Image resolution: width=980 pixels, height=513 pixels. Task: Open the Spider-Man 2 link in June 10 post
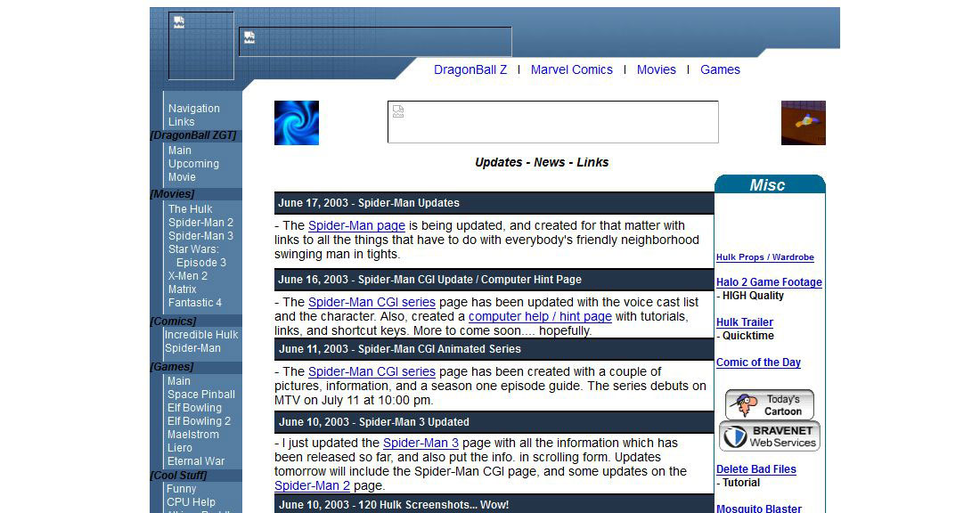(312, 486)
